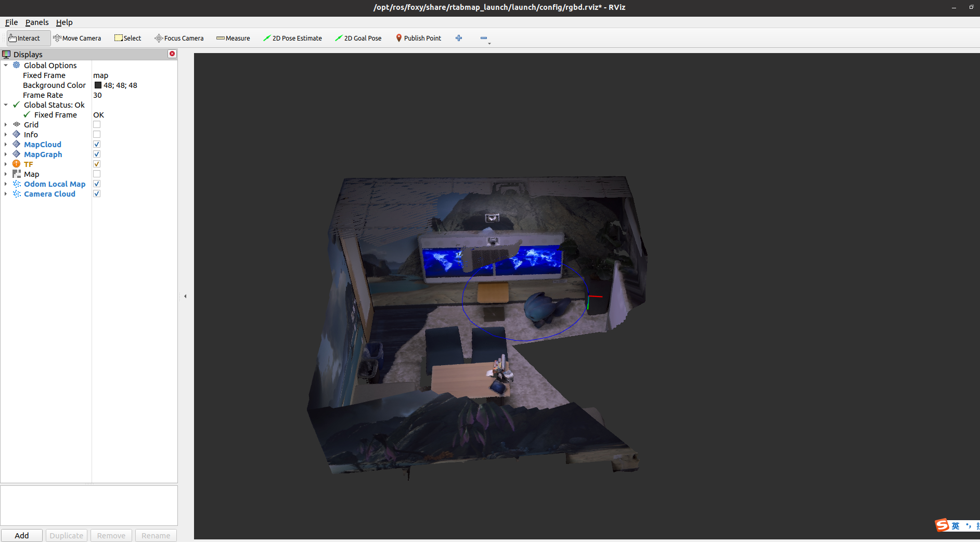980x542 pixels.
Task: Activate the Move Camera tool
Action: 77,37
